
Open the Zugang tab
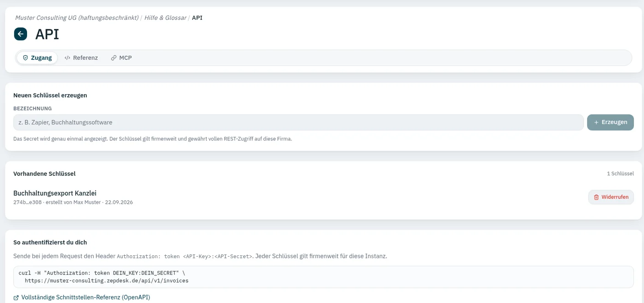point(37,58)
